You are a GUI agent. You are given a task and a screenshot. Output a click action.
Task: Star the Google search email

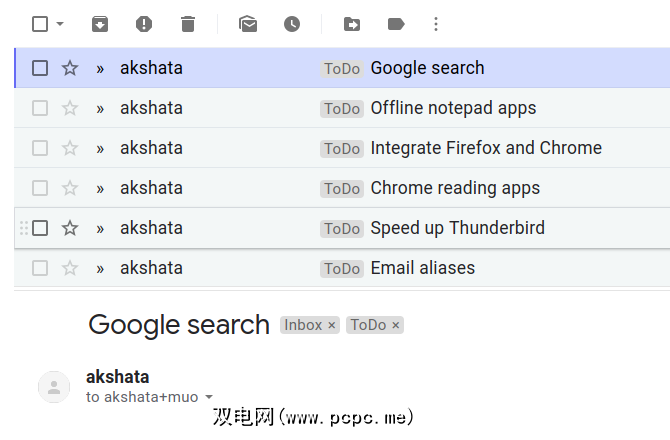70,68
